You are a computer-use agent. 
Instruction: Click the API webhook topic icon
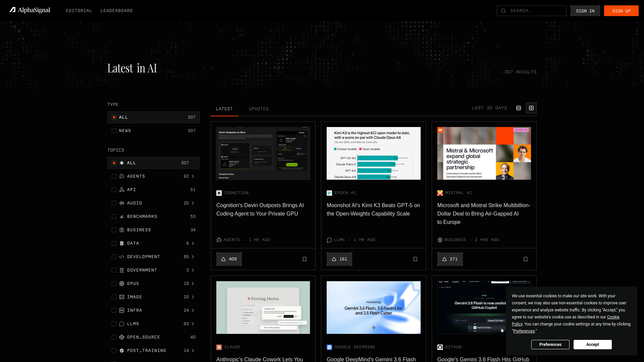click(x=122, y=190)
